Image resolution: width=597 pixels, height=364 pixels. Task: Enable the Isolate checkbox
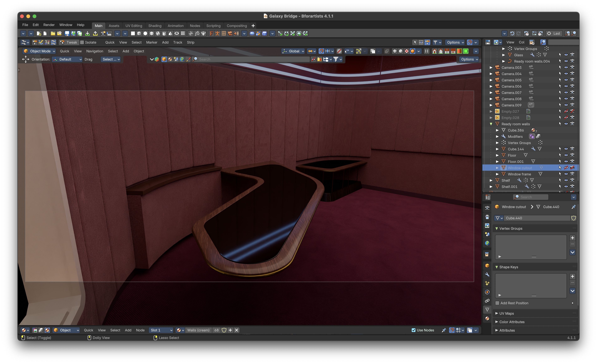82,42
